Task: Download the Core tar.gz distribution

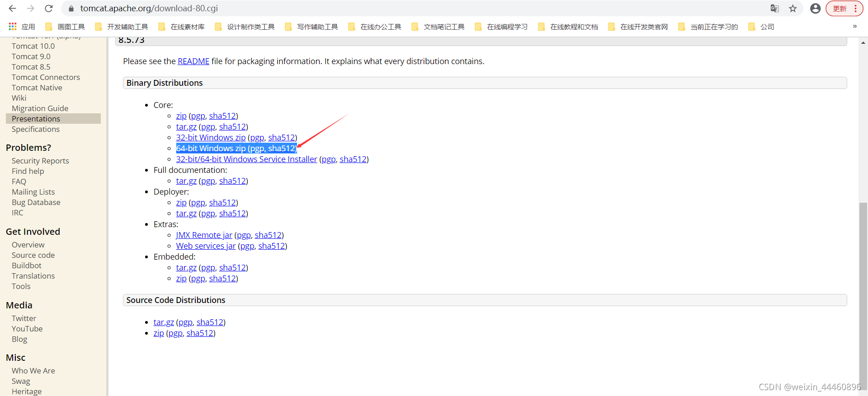Action: coord(186,127)
